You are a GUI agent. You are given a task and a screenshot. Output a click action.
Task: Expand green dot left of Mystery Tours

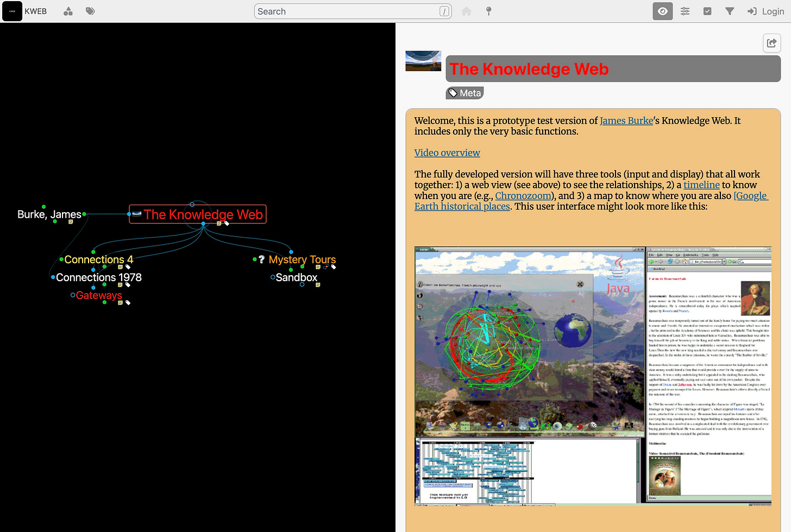[x=254, y=259]
